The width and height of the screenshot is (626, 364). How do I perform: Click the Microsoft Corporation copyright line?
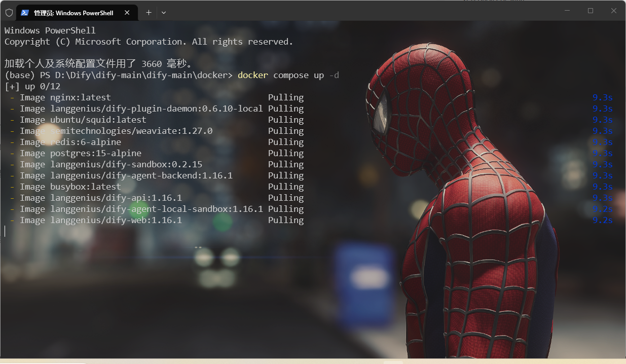[149, 42]
